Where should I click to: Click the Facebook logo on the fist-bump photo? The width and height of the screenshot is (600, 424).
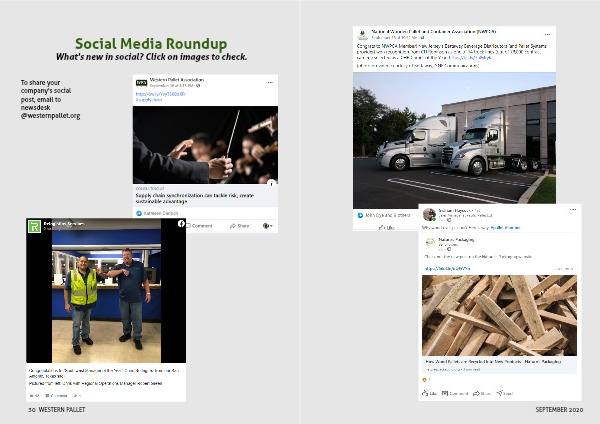181,223
